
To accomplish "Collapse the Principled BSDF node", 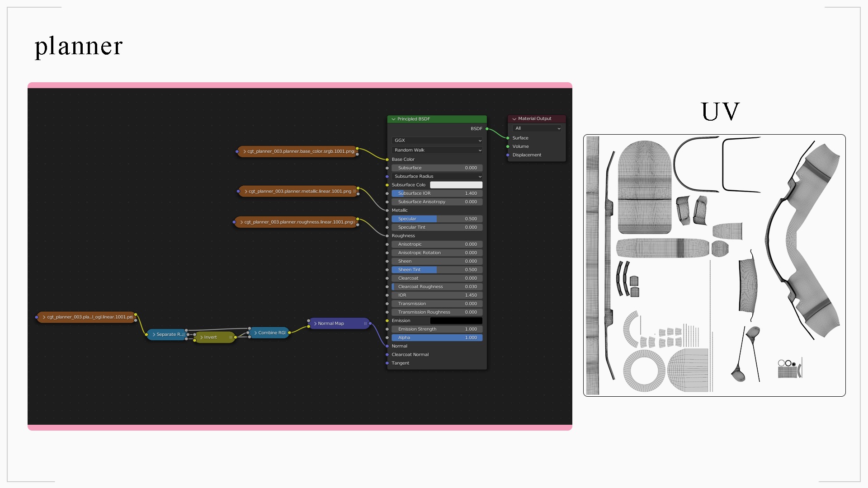I will [x=393, y=119].
